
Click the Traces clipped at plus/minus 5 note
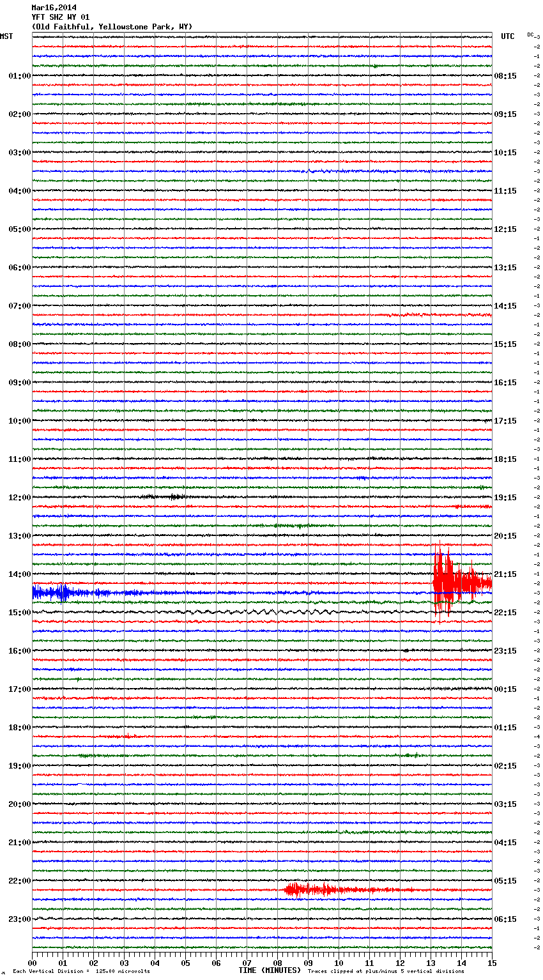point(386,971)
